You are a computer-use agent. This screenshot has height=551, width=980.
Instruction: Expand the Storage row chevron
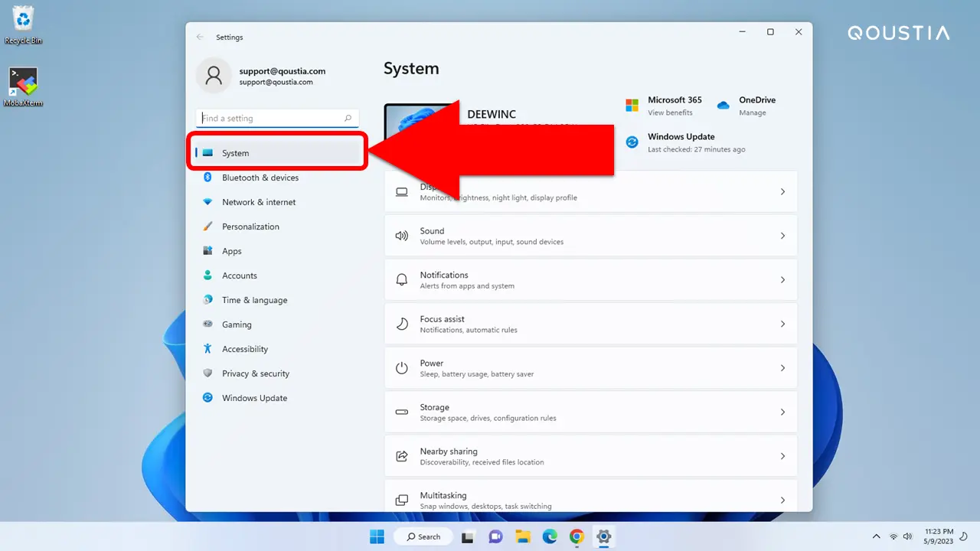[x=782, y=412]
